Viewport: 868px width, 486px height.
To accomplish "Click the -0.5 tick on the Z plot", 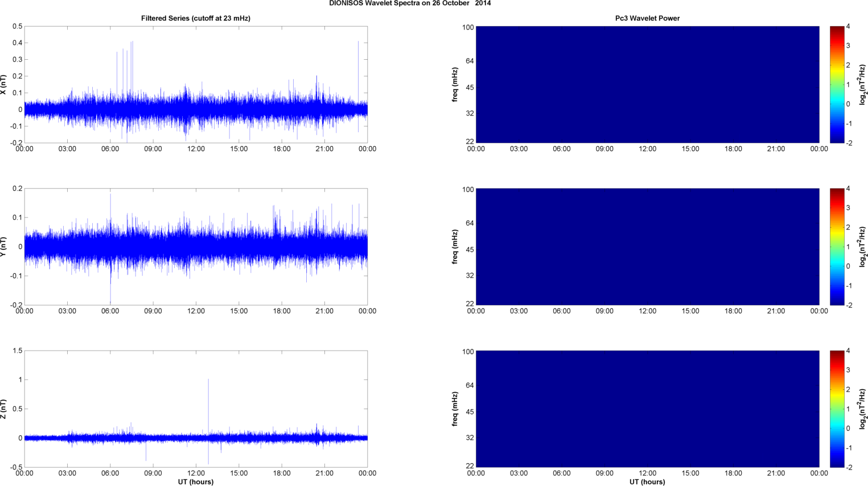I will point(16,467).
